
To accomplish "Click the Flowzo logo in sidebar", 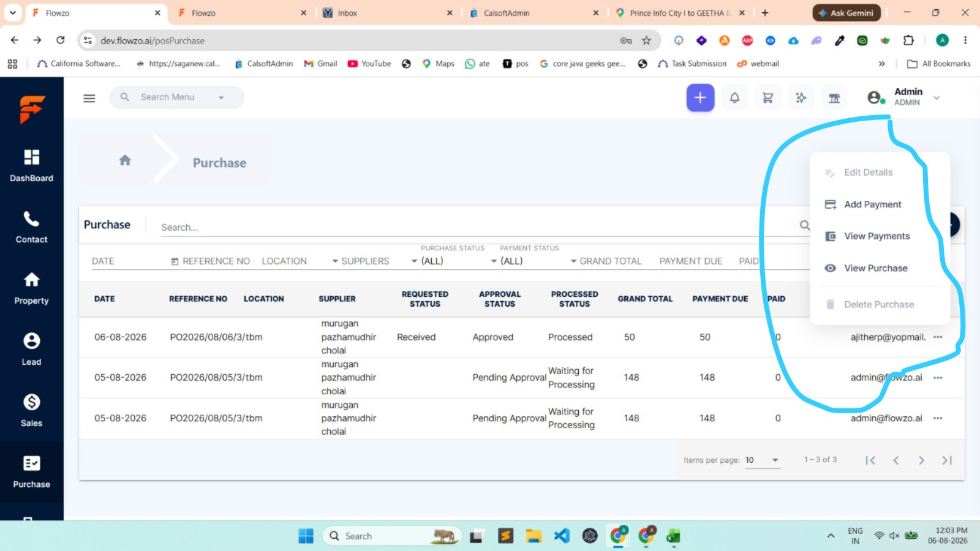I will click(31, 110).
